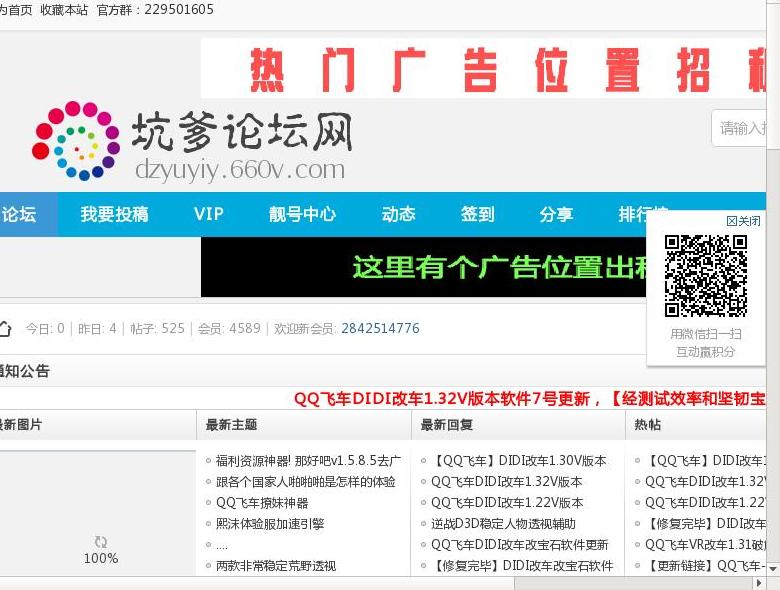
Task: Select the 最新回复 column tab
Action: [x=447, y=425]
